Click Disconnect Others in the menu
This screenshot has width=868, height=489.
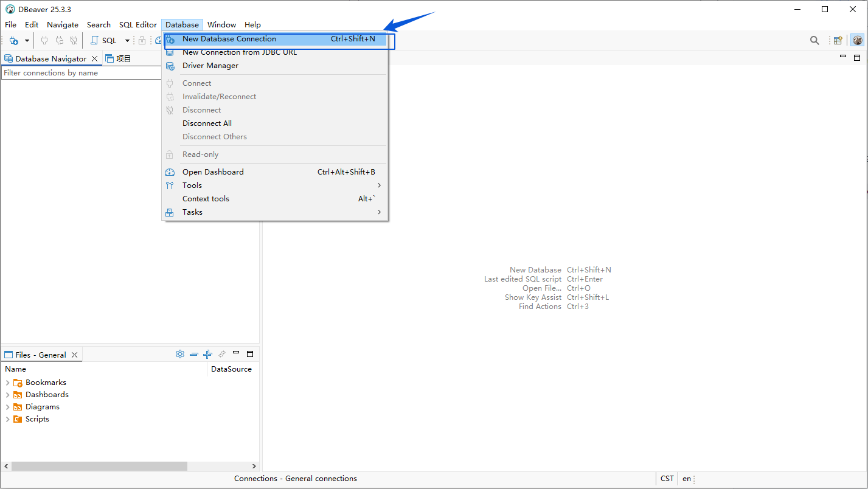tap(275, 137)
